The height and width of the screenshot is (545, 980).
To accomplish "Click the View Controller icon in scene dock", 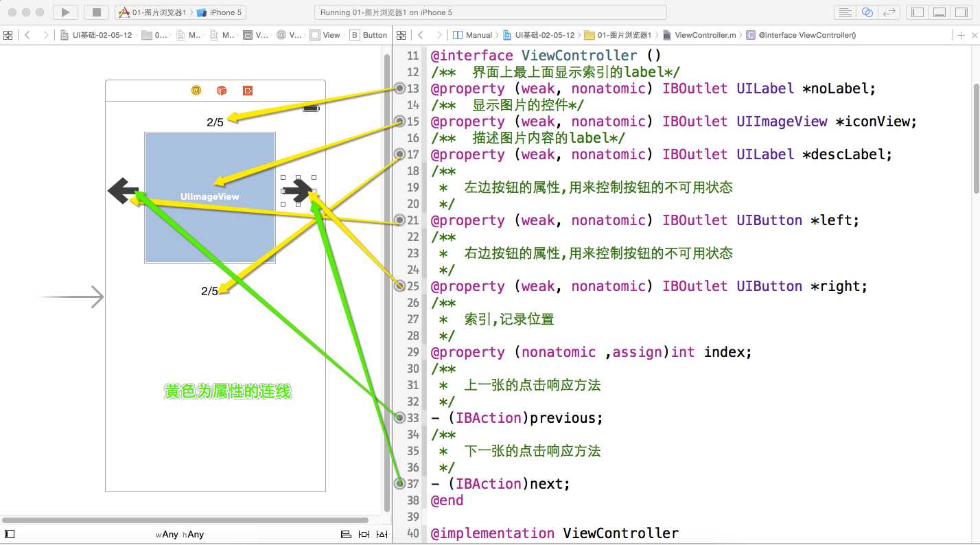I will pos(196,91).
